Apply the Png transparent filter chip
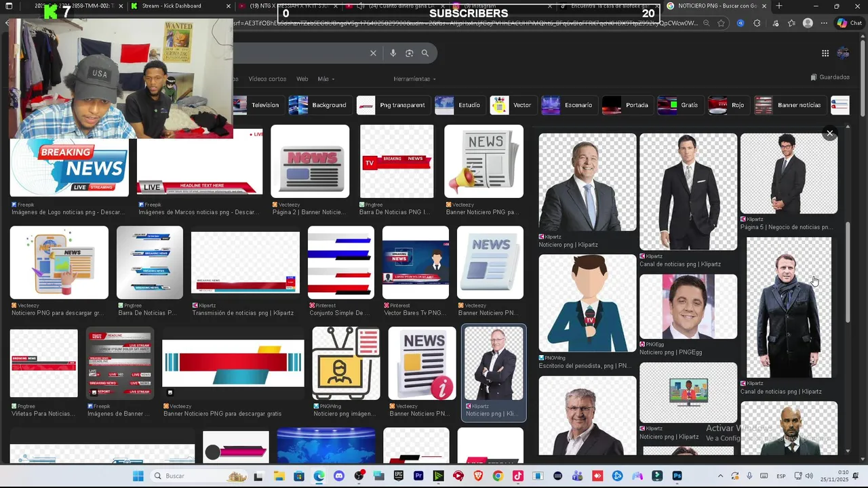Screen dimensions: 868x488 point(393,105)
